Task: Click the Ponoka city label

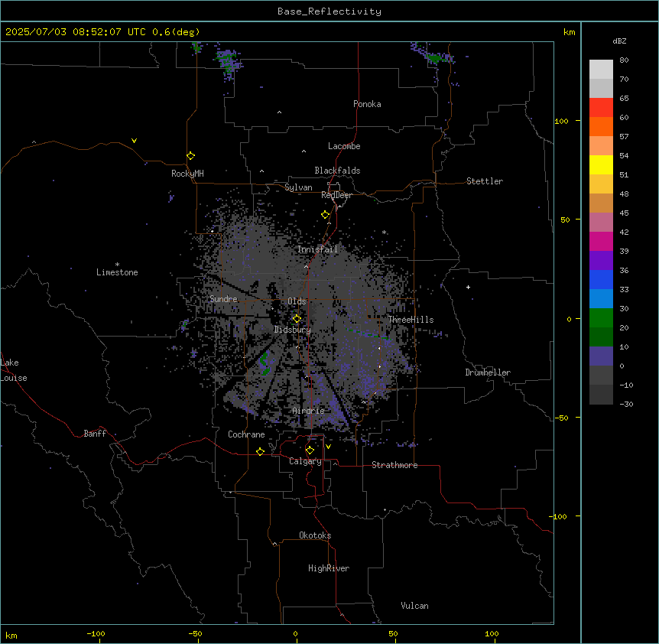Action: [x=367, y=104]
